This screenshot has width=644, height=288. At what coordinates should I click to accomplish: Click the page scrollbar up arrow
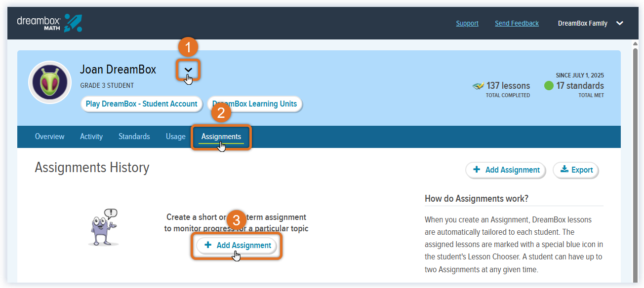pos(636,45)
